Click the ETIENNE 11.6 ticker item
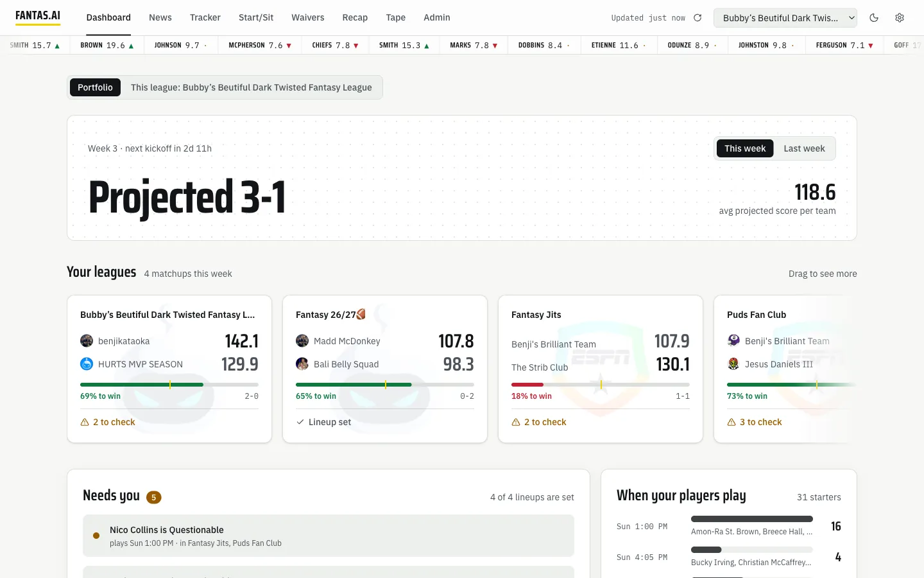Screen dimensions: 924x578 [x=619, y=46]
